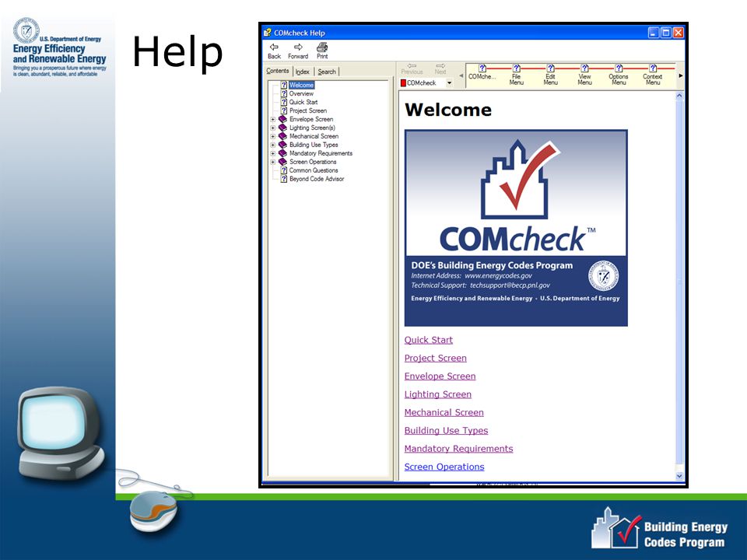Open the Lighting Screen link
747x560 pixels.
(x=438, y=394)
